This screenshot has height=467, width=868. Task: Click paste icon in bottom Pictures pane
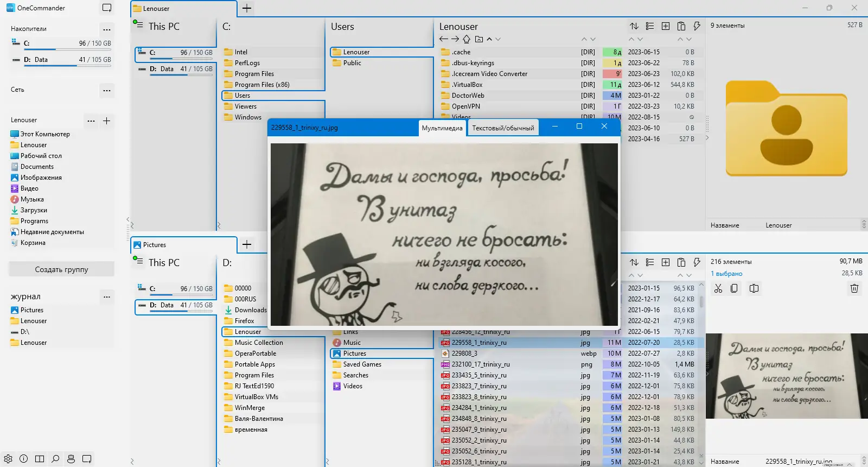[681, 262]
